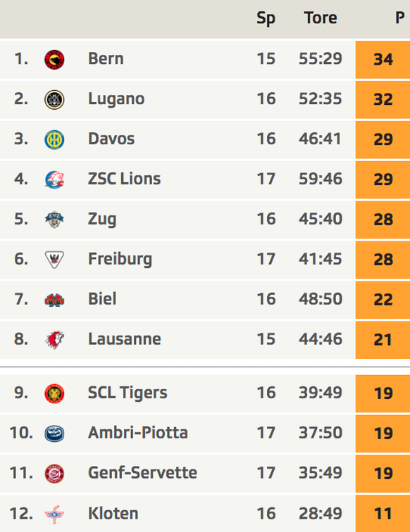Select the Sp column header
The height and width of the screenshot is (532, 410).
tap(266, 18)
